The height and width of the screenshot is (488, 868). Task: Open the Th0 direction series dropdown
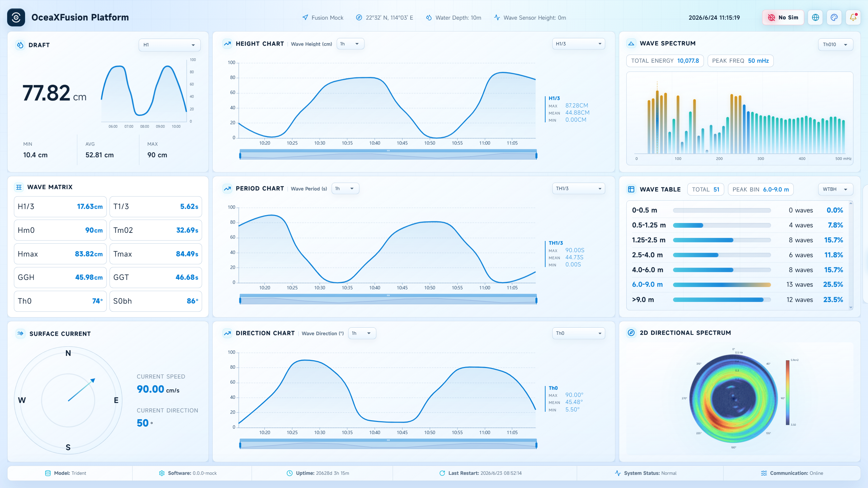click(578, 333)
